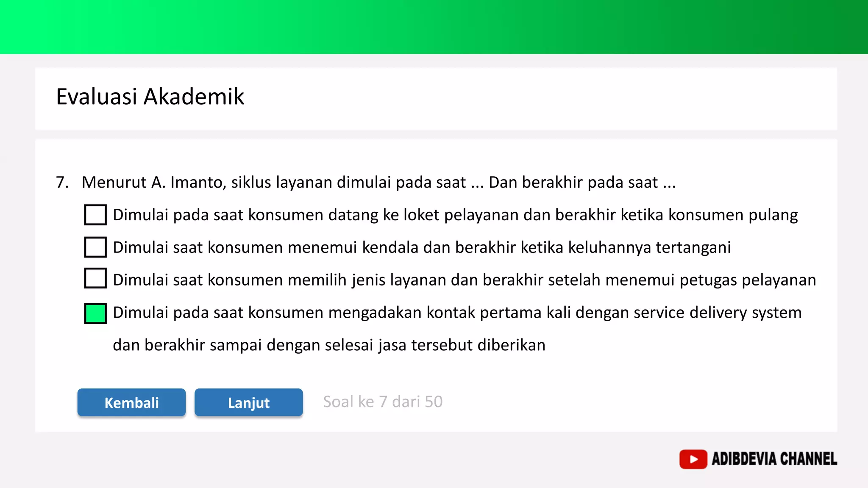
Task: Click the green gradient header banner
Action: pyautogui.click(x=434, y=27)
